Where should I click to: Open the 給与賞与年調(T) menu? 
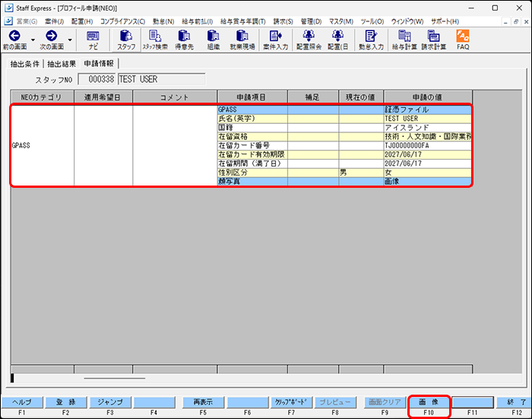pyautogui.click(x=243, y=21)
